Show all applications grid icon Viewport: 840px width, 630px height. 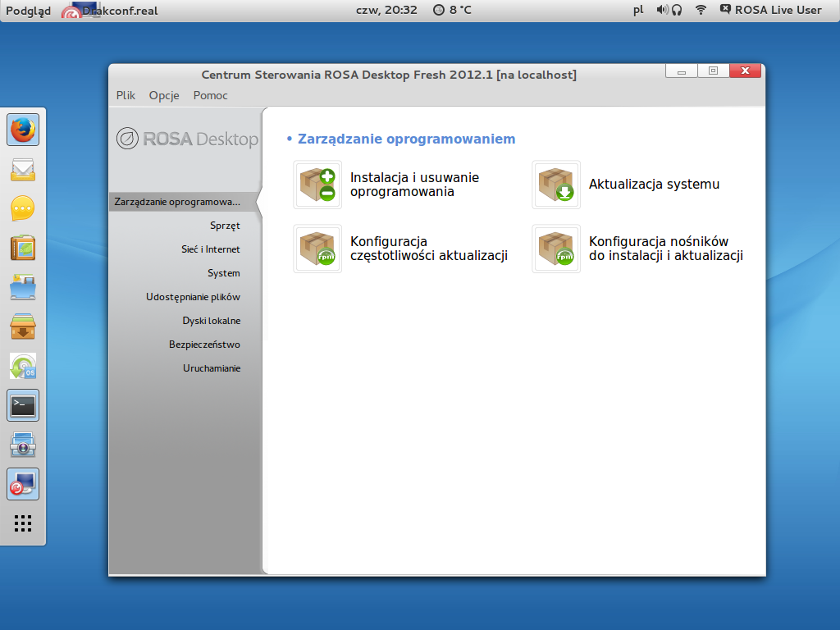coord(23,523)
